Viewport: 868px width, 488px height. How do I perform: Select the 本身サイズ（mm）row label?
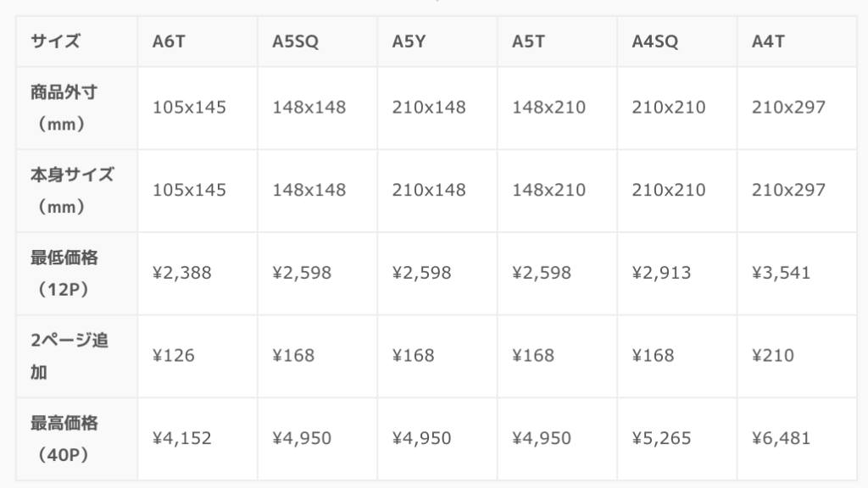77,191
